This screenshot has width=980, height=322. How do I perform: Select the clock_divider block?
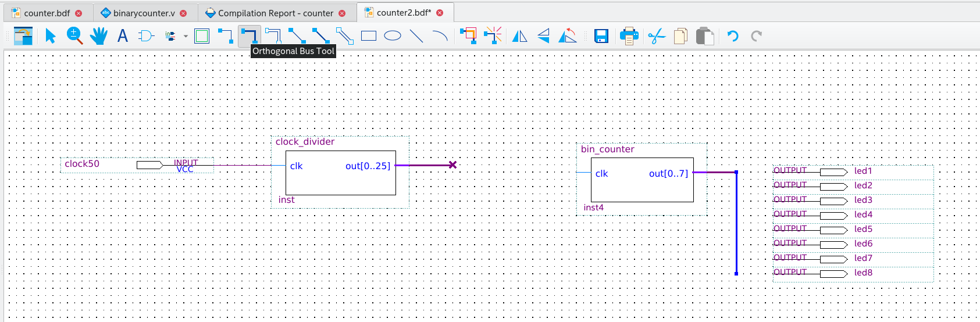coord(340,173)
